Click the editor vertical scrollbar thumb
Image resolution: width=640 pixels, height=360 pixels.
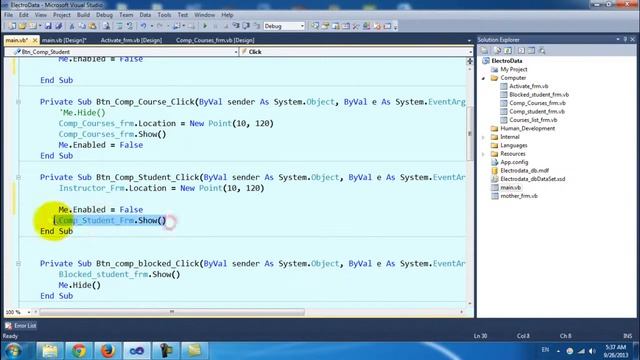point(470,133)
